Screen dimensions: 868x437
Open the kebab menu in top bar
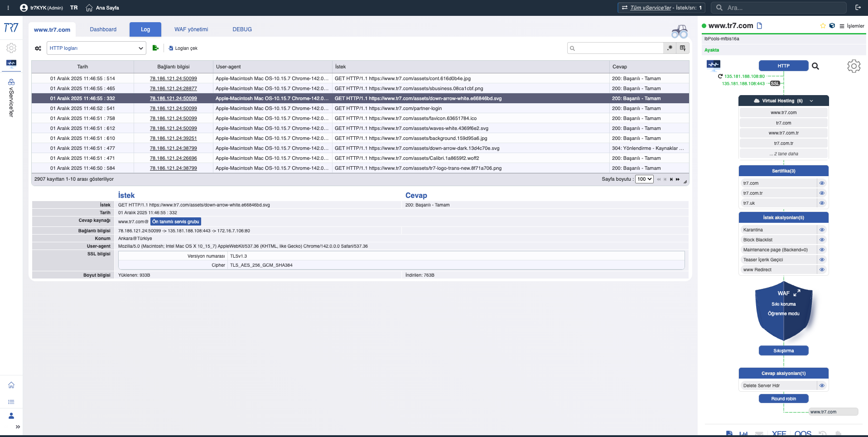pyautogui.click(x=8, y=8)
